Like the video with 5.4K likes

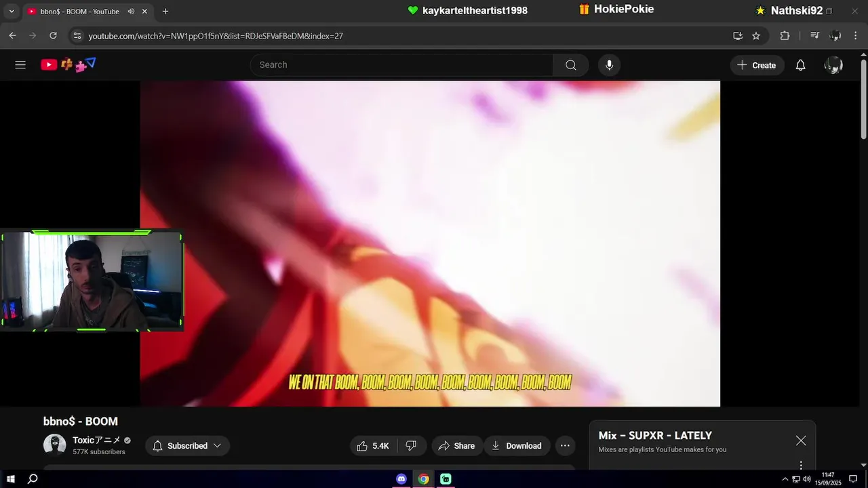point(373,445)
